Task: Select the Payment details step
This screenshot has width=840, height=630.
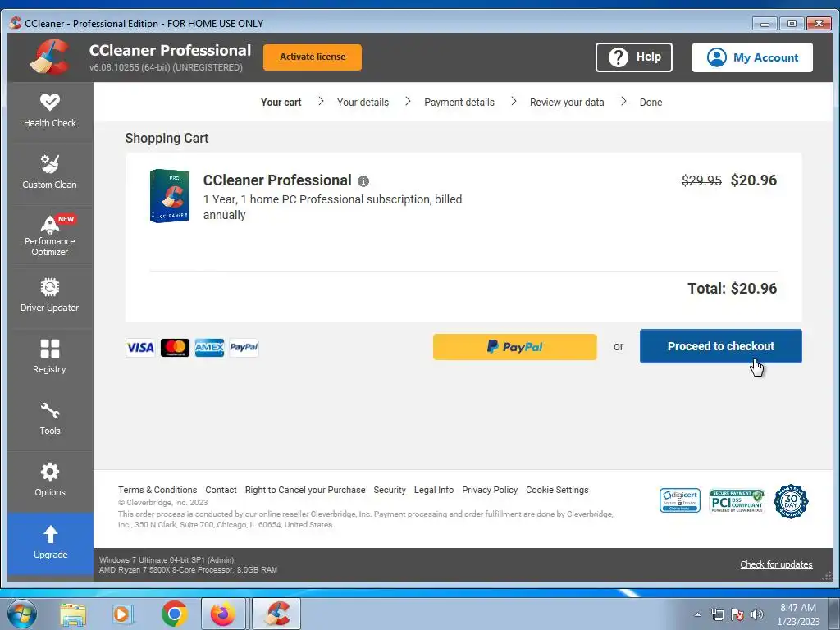Action: (x=459, y=103)
